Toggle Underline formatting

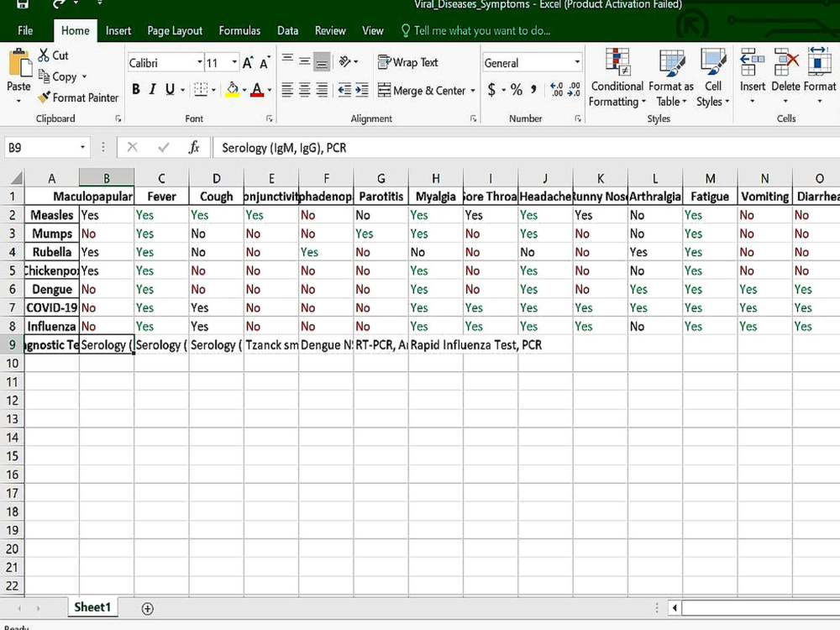point(170,90)
